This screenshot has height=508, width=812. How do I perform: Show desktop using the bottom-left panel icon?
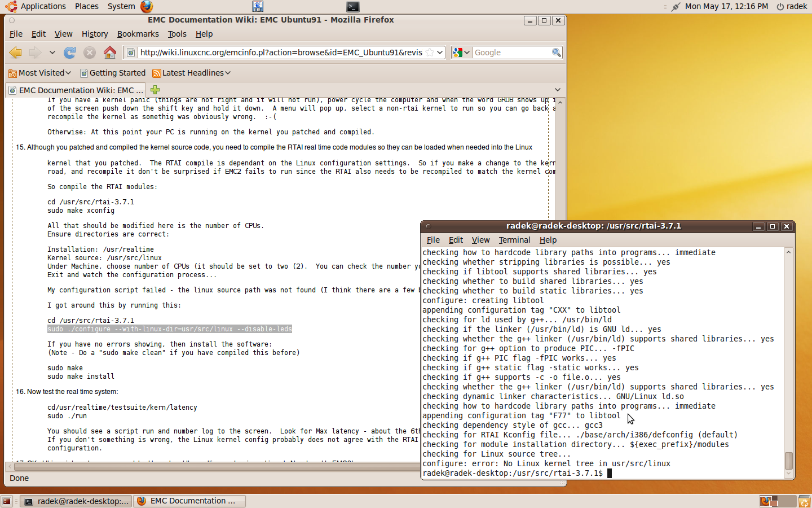tap(7, 501)
